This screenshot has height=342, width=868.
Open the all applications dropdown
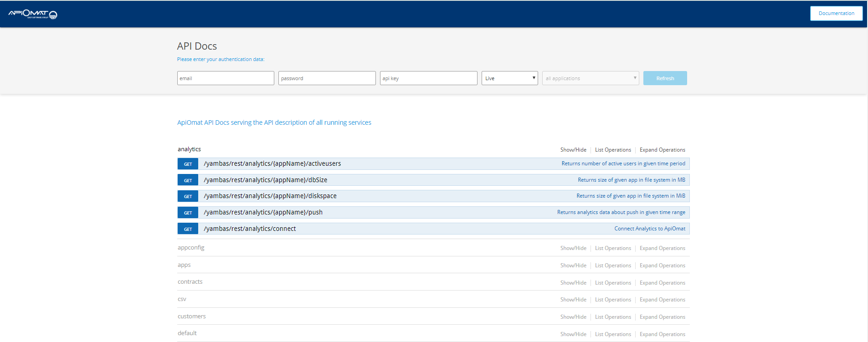click(591, 78)
